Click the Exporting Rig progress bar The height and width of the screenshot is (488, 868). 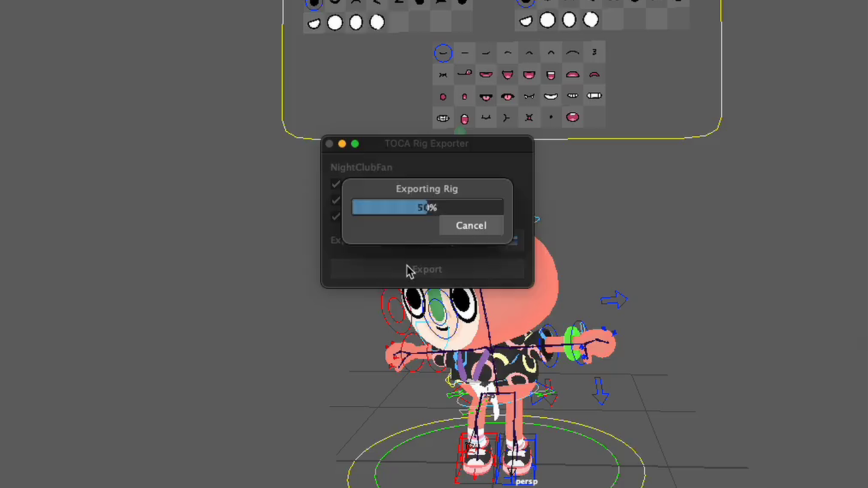pos(427,207)
